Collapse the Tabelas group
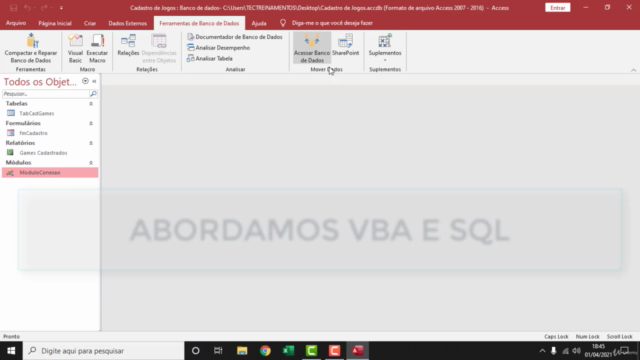 pos(91,104)
